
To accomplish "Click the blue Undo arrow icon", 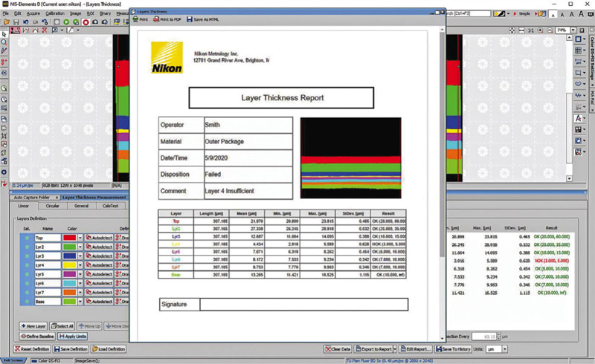I will [x=25, y=22].
